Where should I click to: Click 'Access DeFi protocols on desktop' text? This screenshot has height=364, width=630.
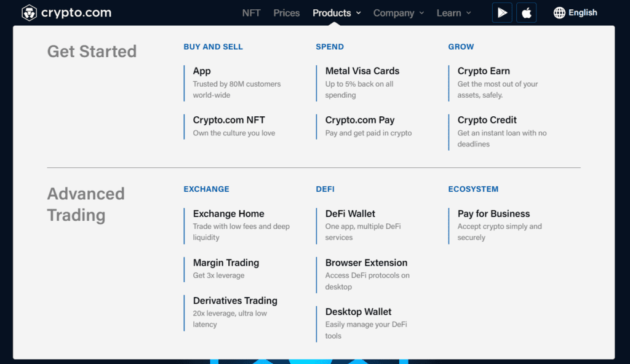(367, 281)
